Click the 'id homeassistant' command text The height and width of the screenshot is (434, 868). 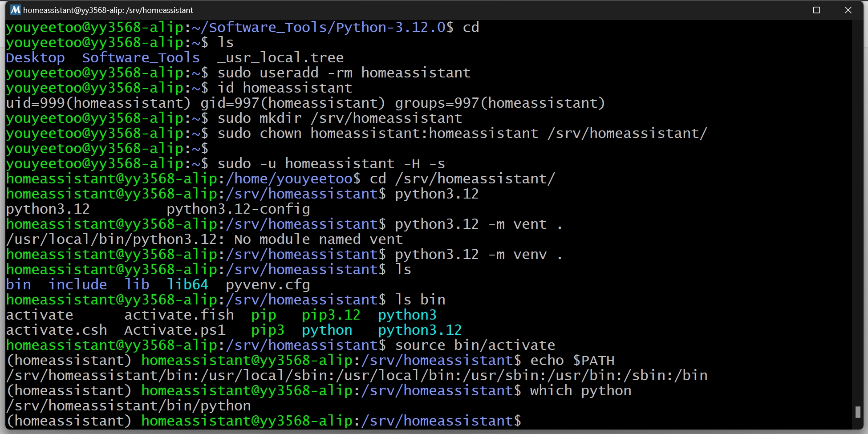(x=284, y=88)
